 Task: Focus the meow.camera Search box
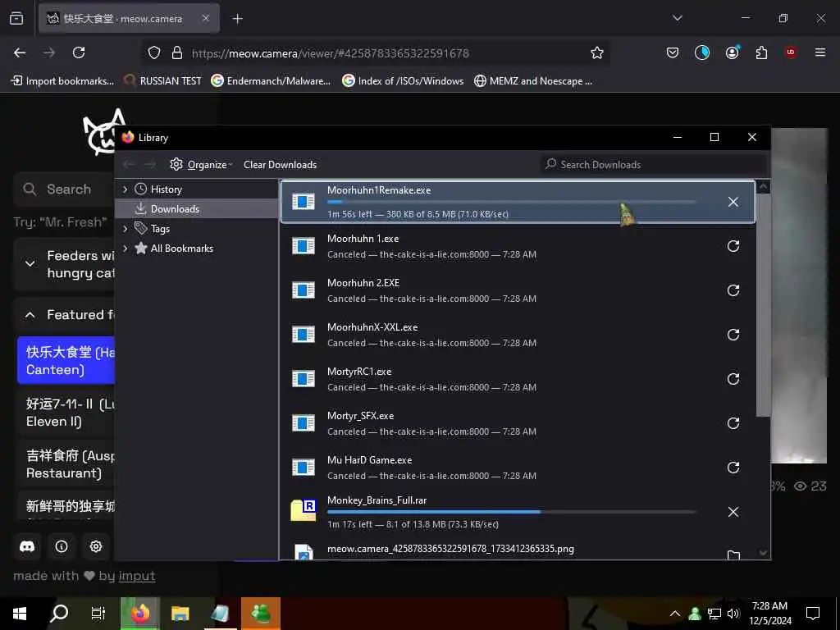(x=64, y=189)
